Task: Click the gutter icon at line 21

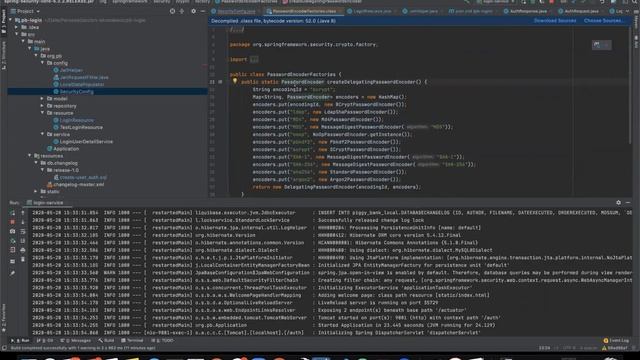Action: (220, 82)
